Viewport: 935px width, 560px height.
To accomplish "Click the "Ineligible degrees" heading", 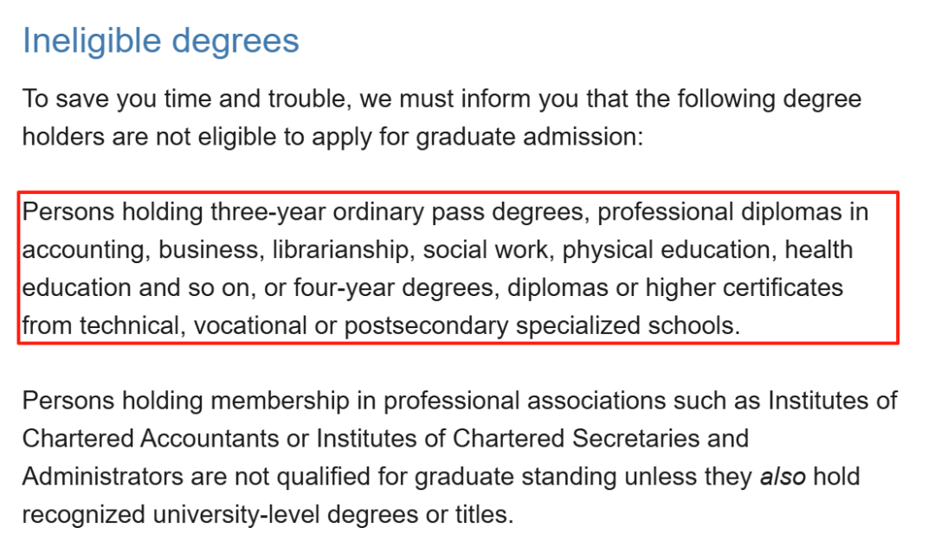I will tap(160, 42).
